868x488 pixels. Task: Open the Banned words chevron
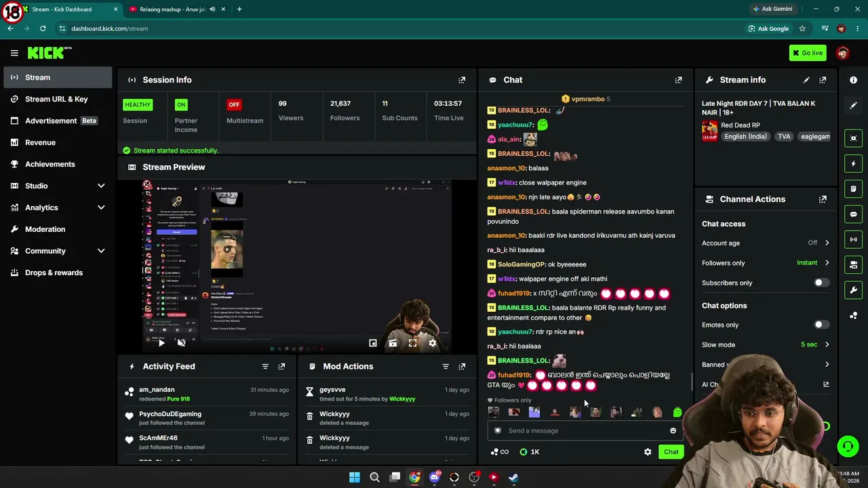827,365
